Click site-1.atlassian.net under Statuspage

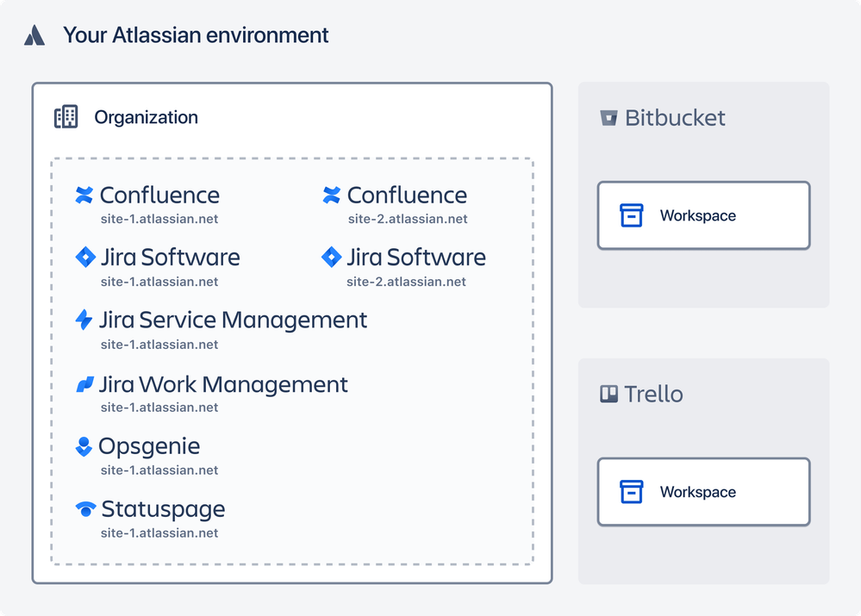(159, 532)
